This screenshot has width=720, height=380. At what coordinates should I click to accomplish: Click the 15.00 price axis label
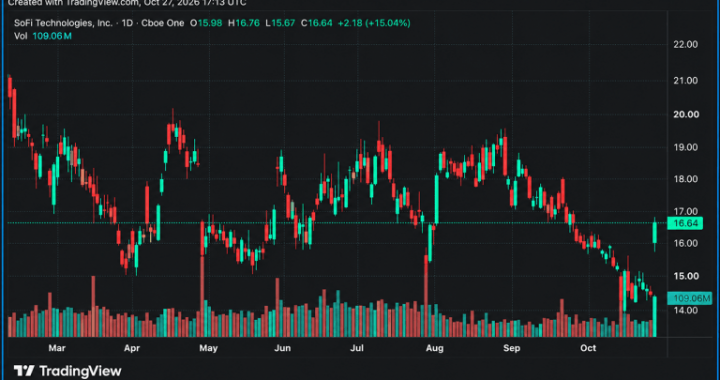coord(685,276)
